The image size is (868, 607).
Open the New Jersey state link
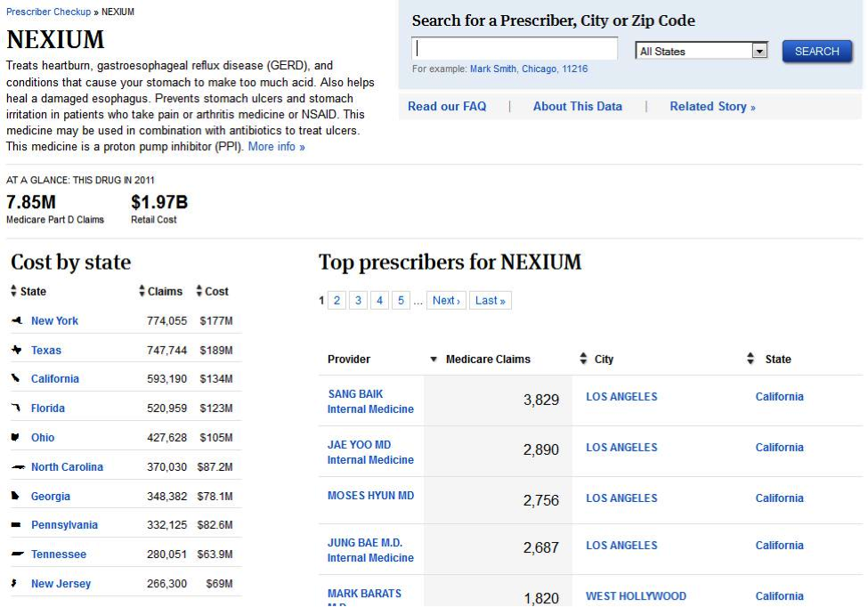coord(61,584)
